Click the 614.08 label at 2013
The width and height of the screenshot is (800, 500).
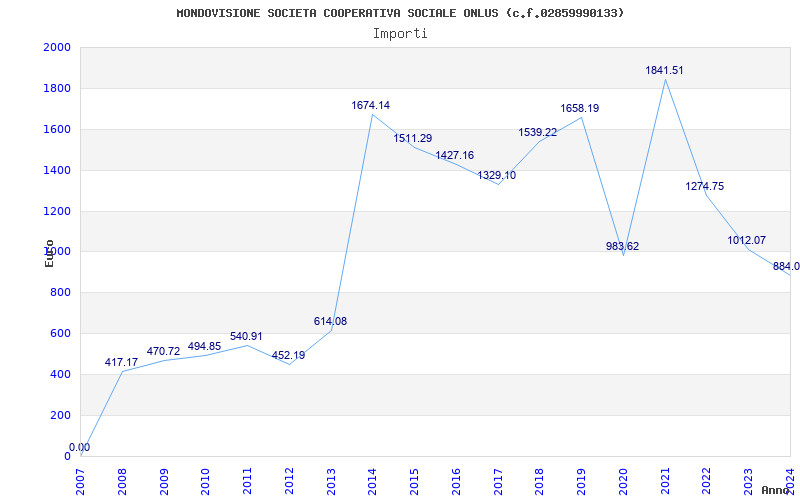pos(330,321)
